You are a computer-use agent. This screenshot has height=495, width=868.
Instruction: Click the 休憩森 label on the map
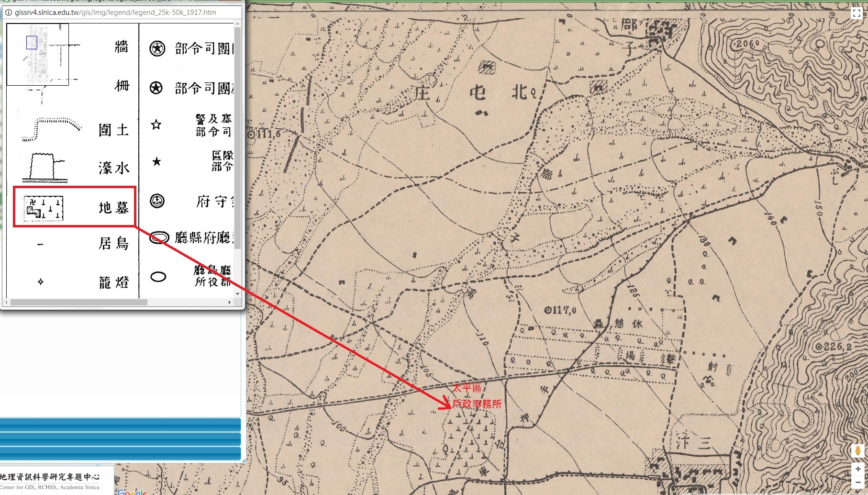(618, 324)
